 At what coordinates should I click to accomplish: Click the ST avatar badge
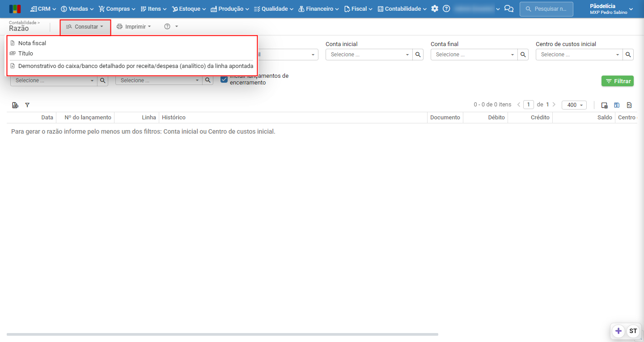[x=633, y=331]
